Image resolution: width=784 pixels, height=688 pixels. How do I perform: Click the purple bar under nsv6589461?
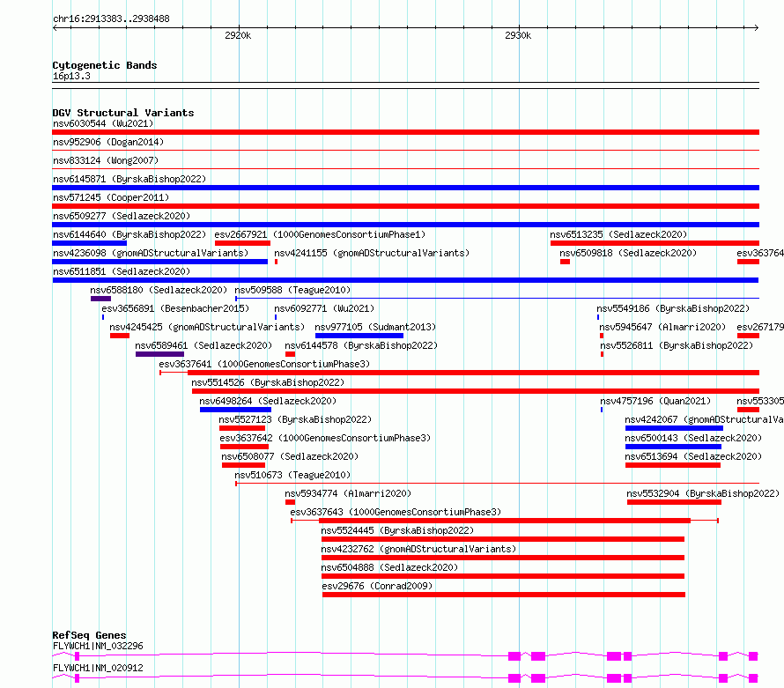pyautogui.click(x=159, y=354)
